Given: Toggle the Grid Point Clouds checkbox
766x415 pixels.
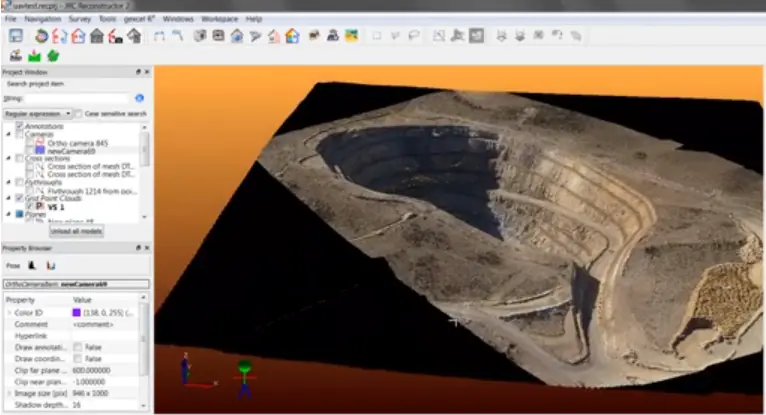Looking at the screenshot, I should point(20,198).
